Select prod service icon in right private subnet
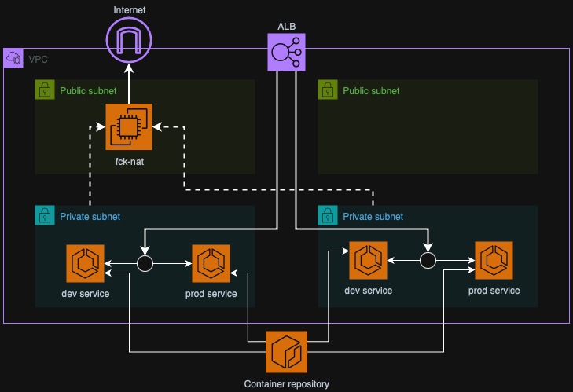 494,261
